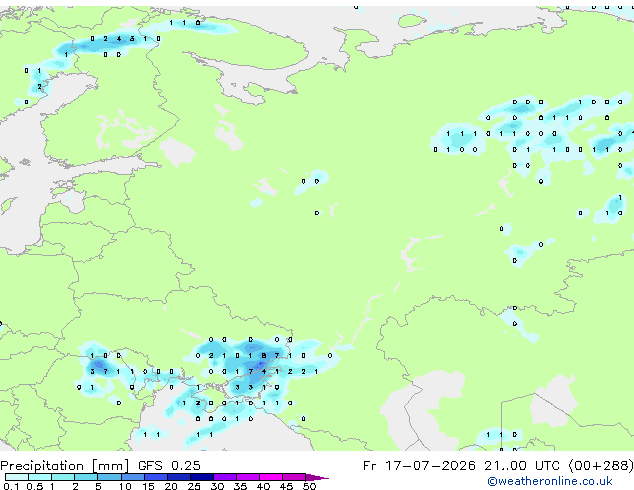
Task: Click the legend label '15'
Action: [x=148, y=486]
